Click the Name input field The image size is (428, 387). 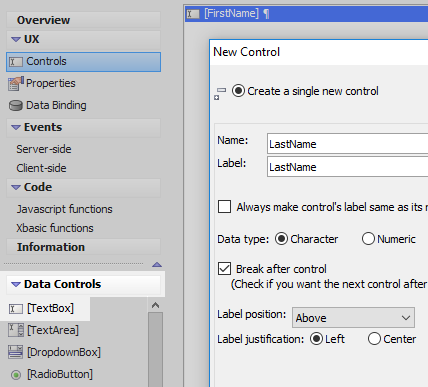click(347, 144)
